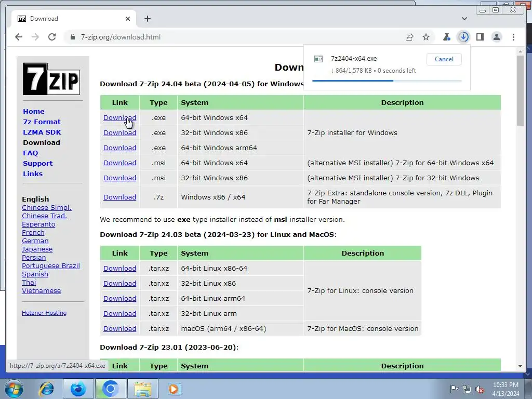This screenshot has height=399, width=532.
Task: Click the Action Center flag tray icon
Action: (x=454, y=389)
